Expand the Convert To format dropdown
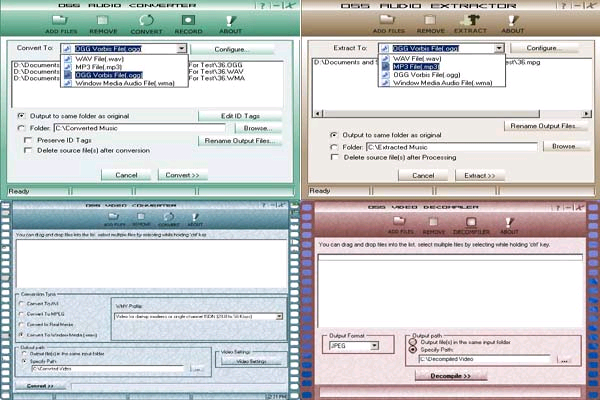The width and height of the screenshot is (600, 400). pos(181,48)
